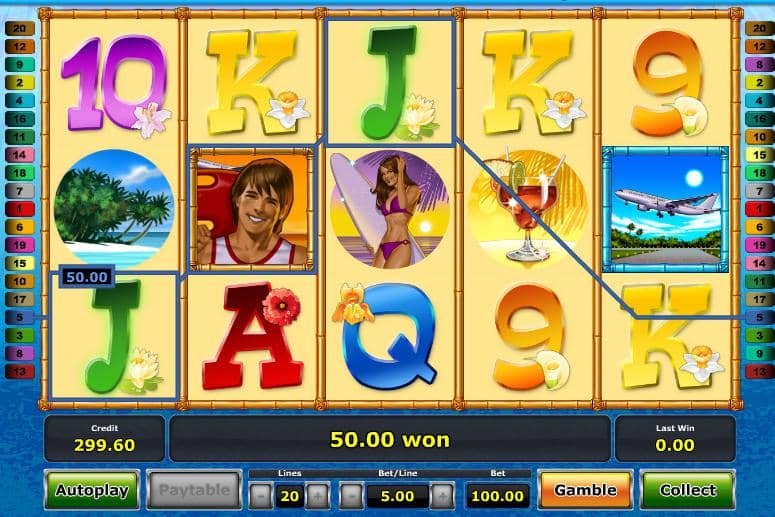Select payline 20 marker on left side

tap(20, 29)
